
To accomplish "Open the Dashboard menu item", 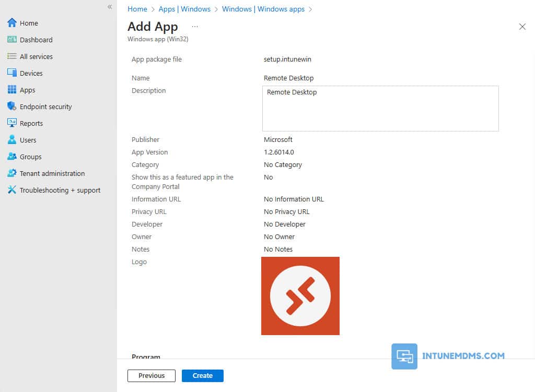I will [36, 40].
